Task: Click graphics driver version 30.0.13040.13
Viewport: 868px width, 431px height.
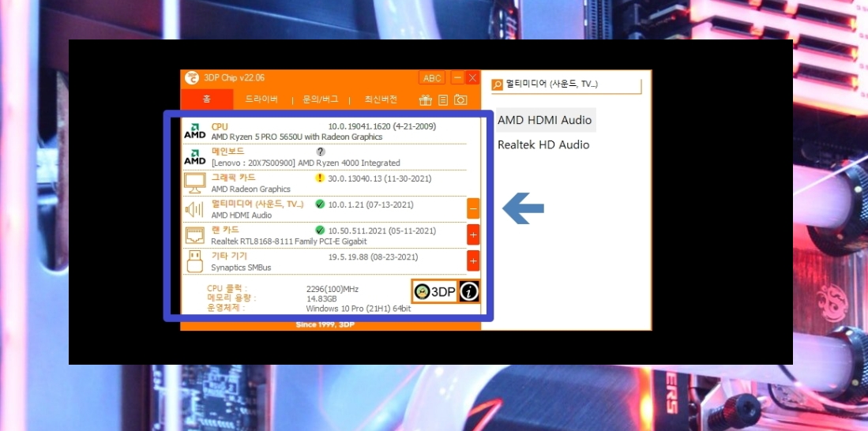Action: 380,178
